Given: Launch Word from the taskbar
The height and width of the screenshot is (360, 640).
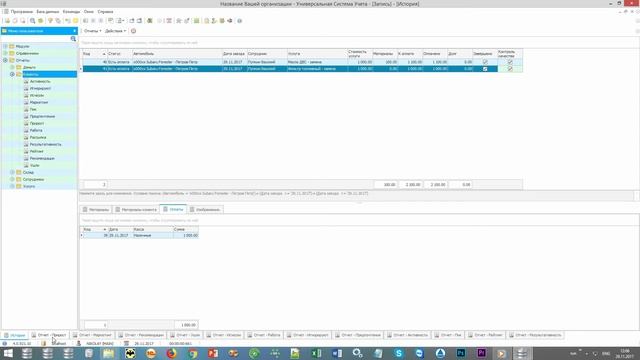Looking at the screenshot, I should (337, 353).
